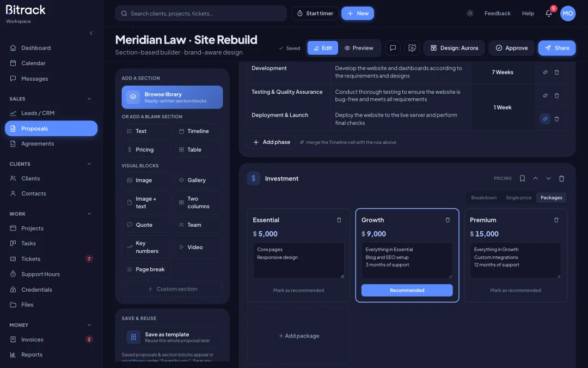Collapse the SALES sidebar group
Screen dimensions: 588x368
tap(89, 99)
